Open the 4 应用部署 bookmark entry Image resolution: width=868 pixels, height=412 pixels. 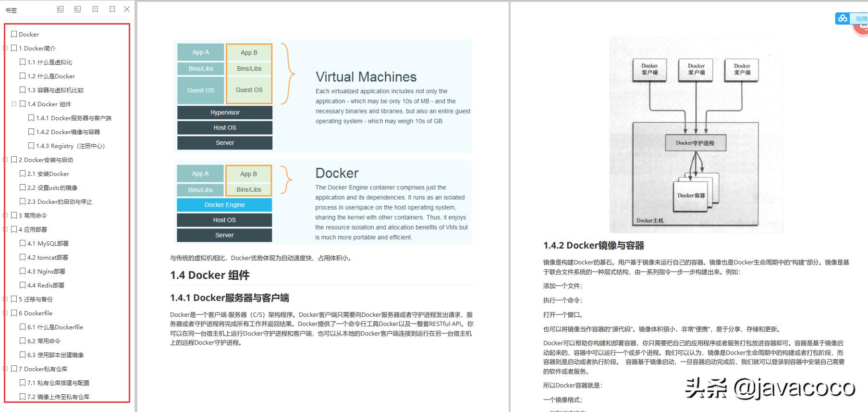(x=33, y=229)
